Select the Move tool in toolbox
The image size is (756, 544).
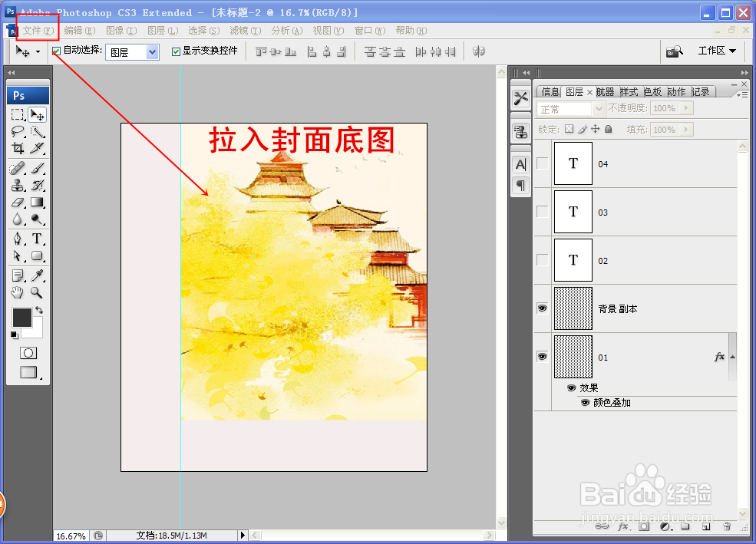pyautogui.click(x=37, y=114)
